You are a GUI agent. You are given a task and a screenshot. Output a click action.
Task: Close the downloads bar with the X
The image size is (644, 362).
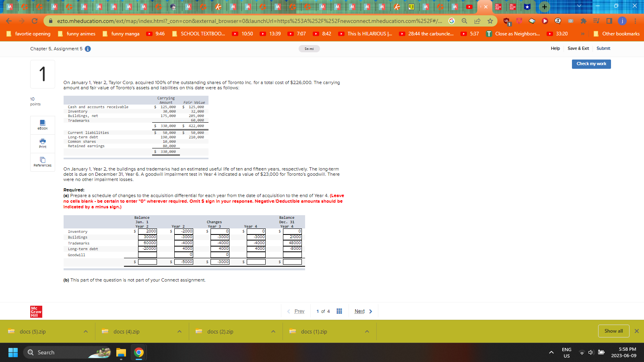[636, 331]
